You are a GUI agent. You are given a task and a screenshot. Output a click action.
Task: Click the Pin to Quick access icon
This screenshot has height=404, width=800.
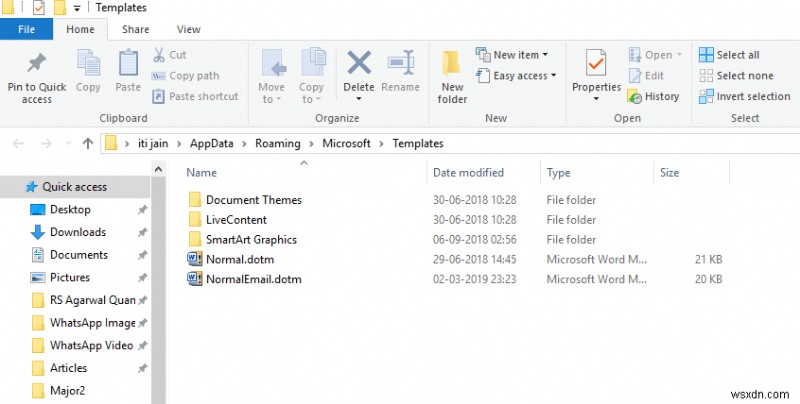point(36,64)
